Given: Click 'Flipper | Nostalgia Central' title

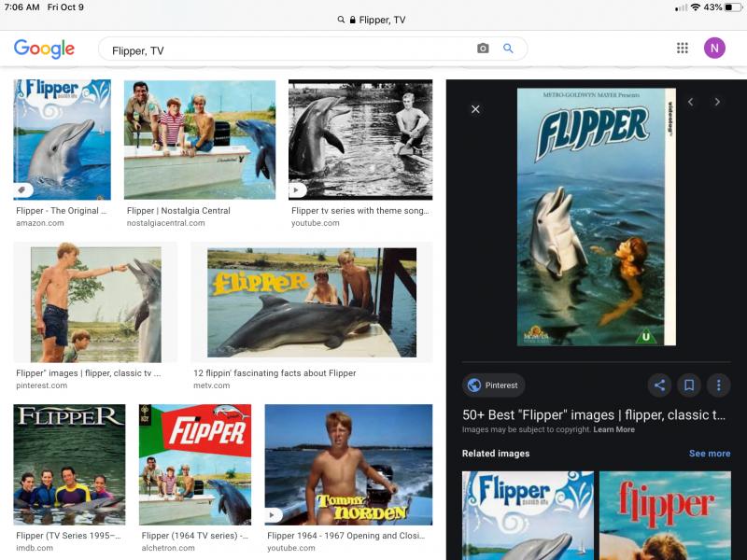Looking at the screenshot, I should click(178, 211).
